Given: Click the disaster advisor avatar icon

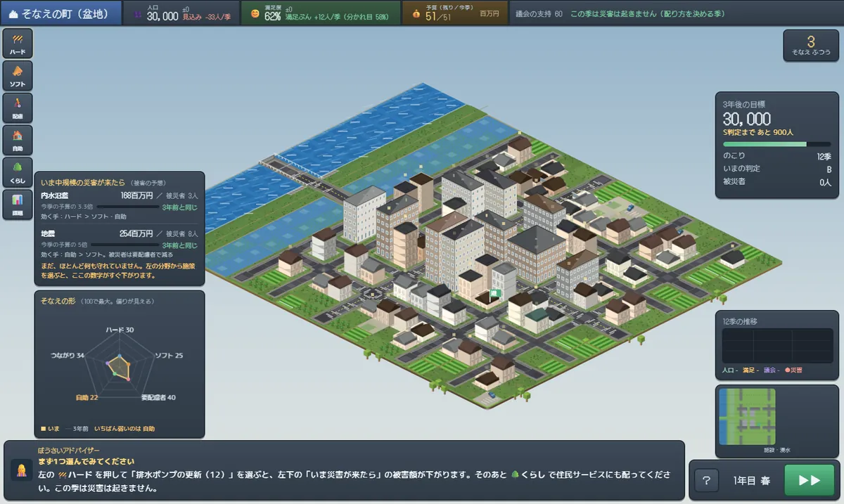Looking at the screenshot, I should [23, 470].
